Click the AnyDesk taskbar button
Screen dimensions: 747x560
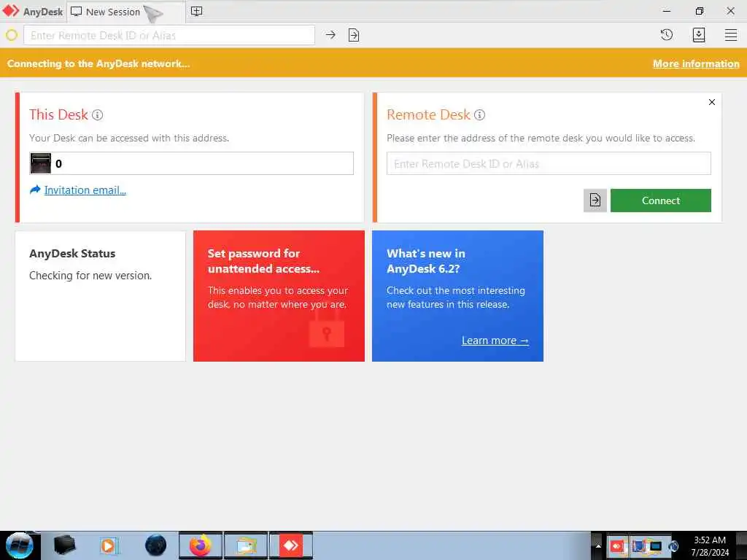pos(290,545)
